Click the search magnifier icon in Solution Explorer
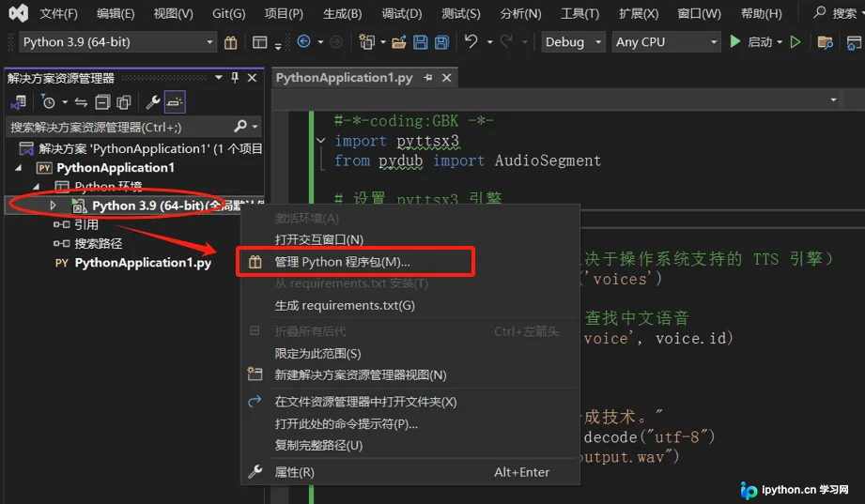The image size is (865, 504). 240,127
